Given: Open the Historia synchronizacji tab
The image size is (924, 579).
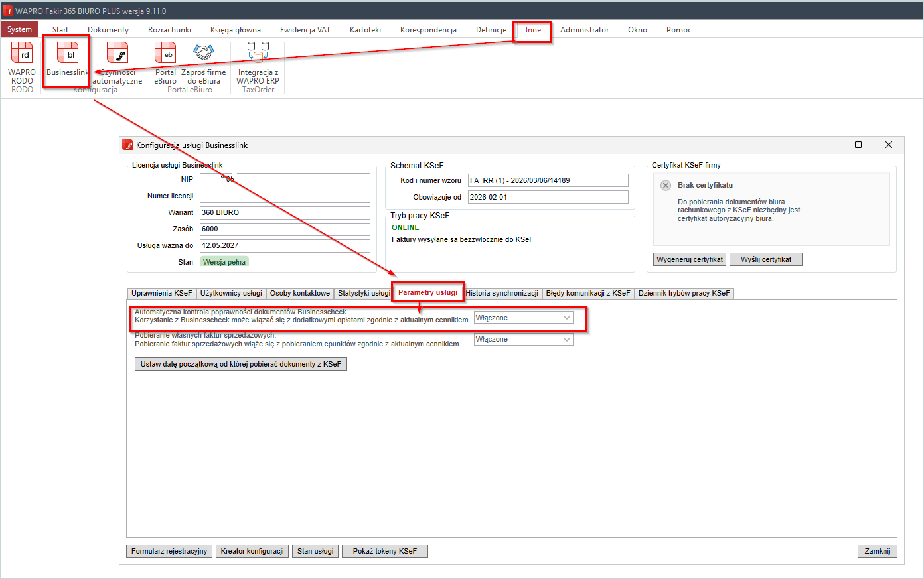Looking at the screenshot, I should [502, 293].
